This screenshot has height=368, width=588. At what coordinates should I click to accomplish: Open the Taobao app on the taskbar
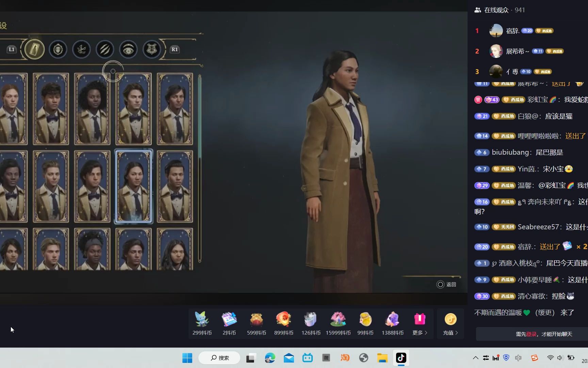345,358
